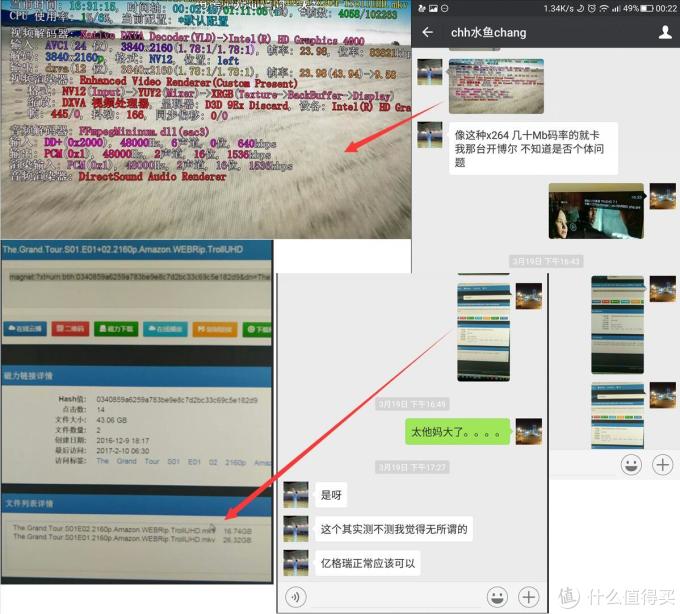
Task: Select the green 太他妈大了 message bubble
Action: click(458, 431)
